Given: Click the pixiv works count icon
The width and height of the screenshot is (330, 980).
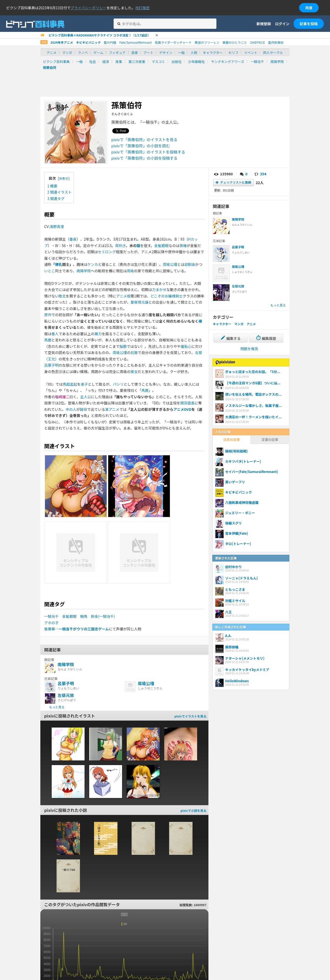Looking at the screenshot, I should pyautogui.click(x=256, y=174).
